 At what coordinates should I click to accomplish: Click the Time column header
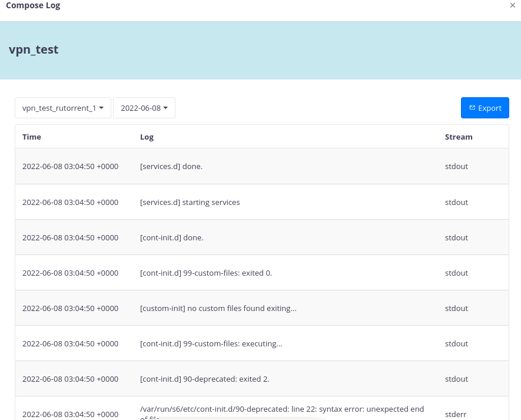(x=32, y=137)
